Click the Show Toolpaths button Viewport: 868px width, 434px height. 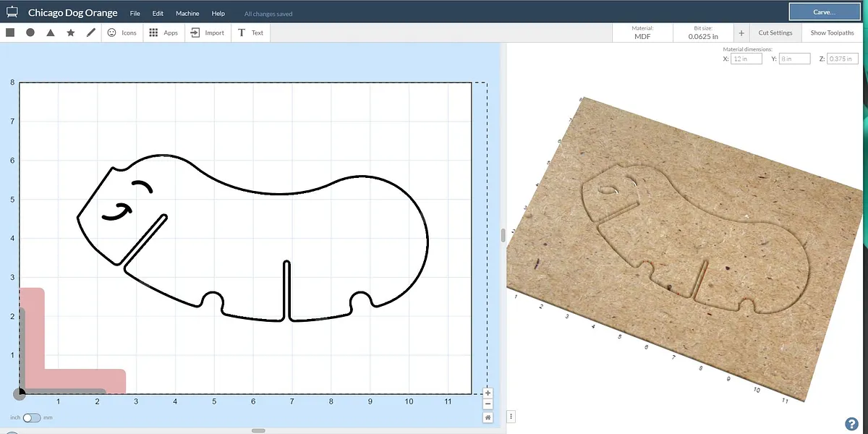[833, 33]
